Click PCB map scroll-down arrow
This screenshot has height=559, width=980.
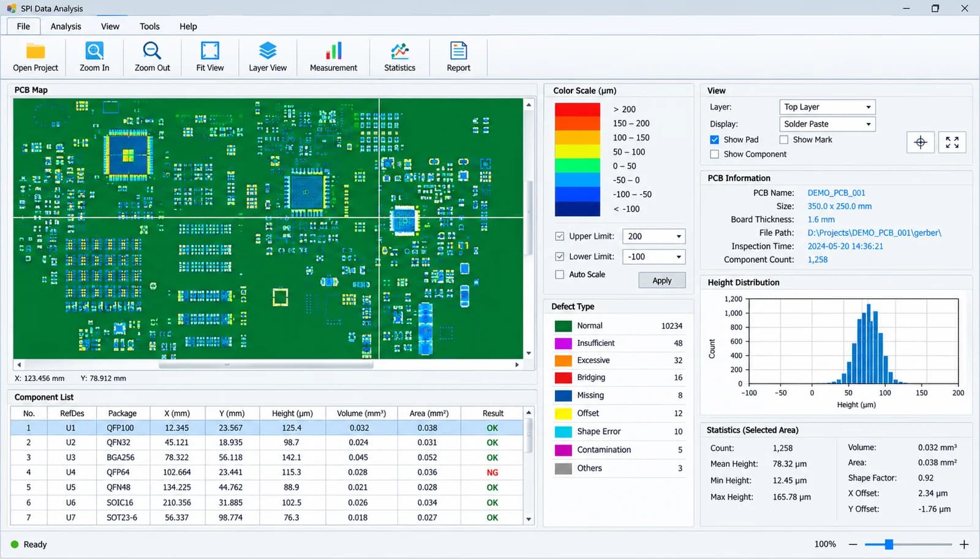[x=529, y=353]
